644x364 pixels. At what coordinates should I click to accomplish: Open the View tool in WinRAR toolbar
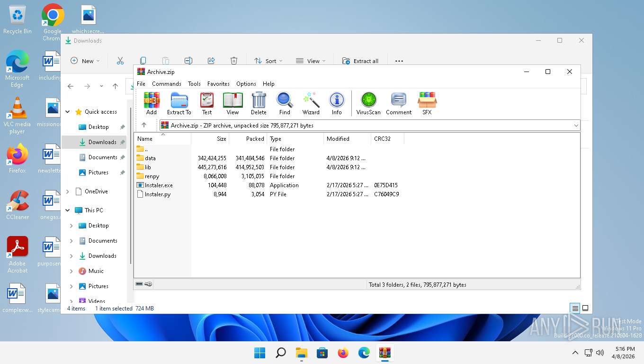tap(233, 103)
